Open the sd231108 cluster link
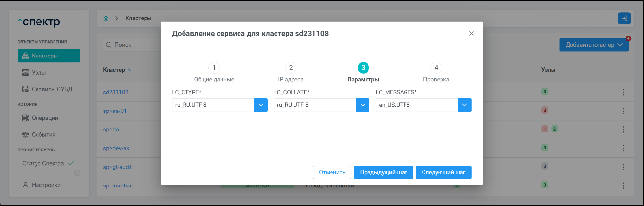 click(x=115, y=92)
